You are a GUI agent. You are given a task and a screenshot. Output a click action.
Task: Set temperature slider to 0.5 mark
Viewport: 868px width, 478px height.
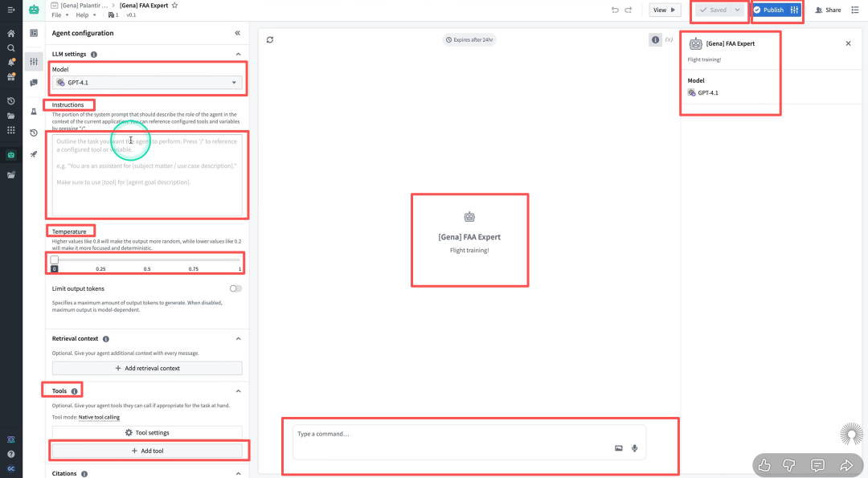pos(147,260)
